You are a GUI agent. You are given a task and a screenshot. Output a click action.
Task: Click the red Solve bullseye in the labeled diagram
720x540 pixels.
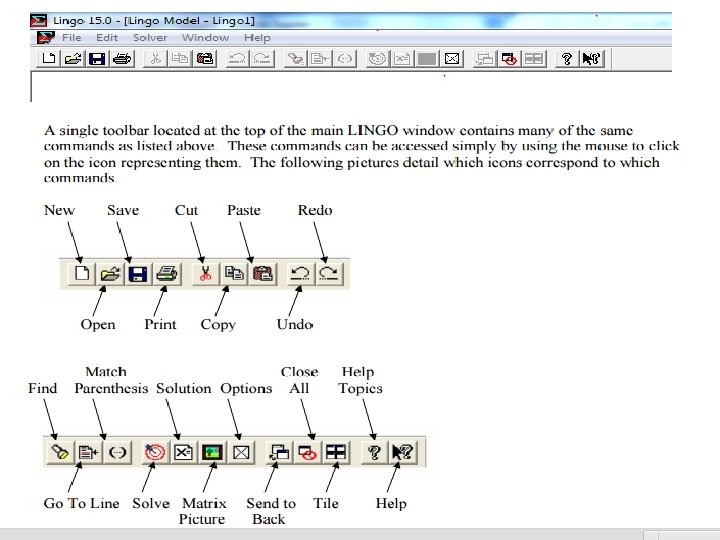pos(155,452)
